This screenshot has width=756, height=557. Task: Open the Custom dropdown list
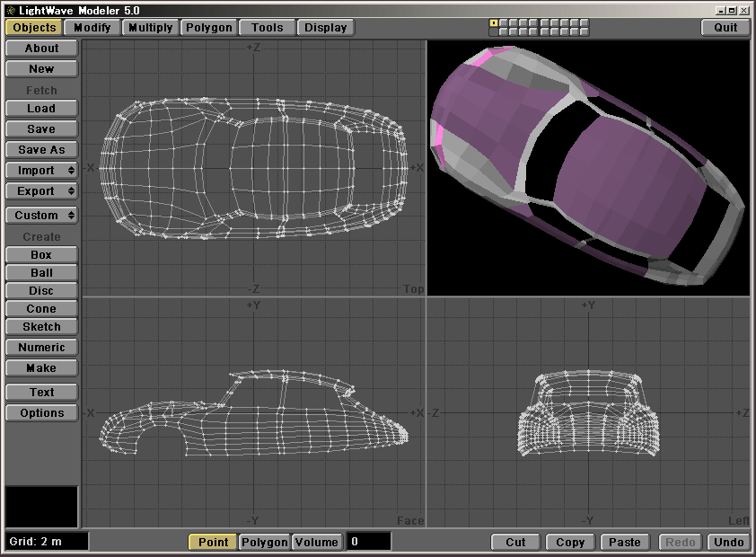(41, 216)
